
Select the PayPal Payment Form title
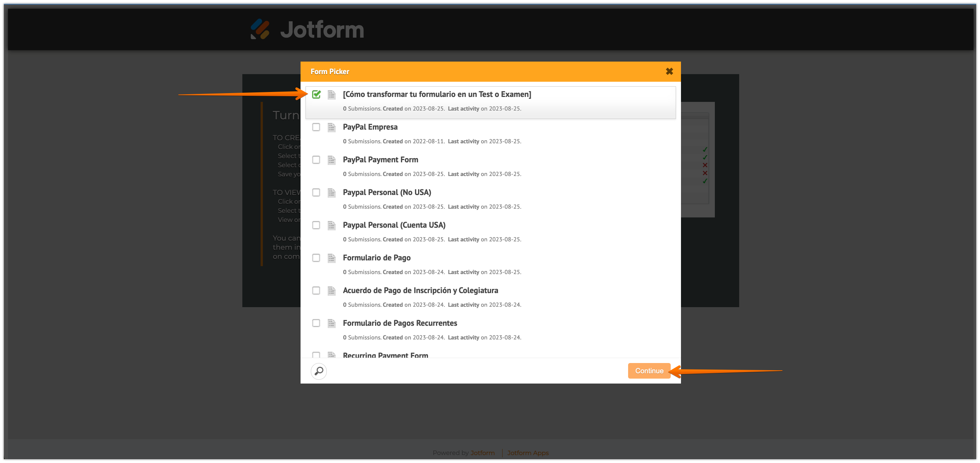coord(380,160)
